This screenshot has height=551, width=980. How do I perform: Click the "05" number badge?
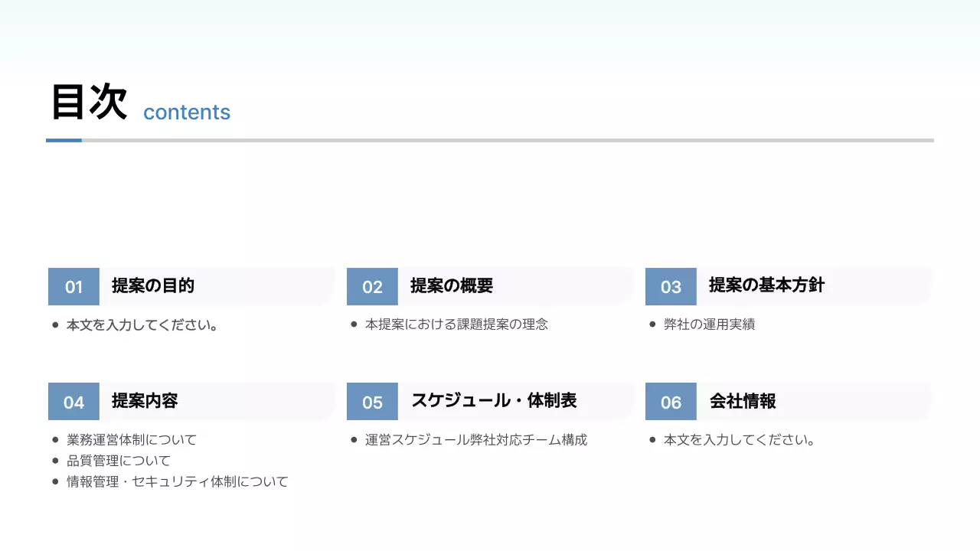pos(372,401)
